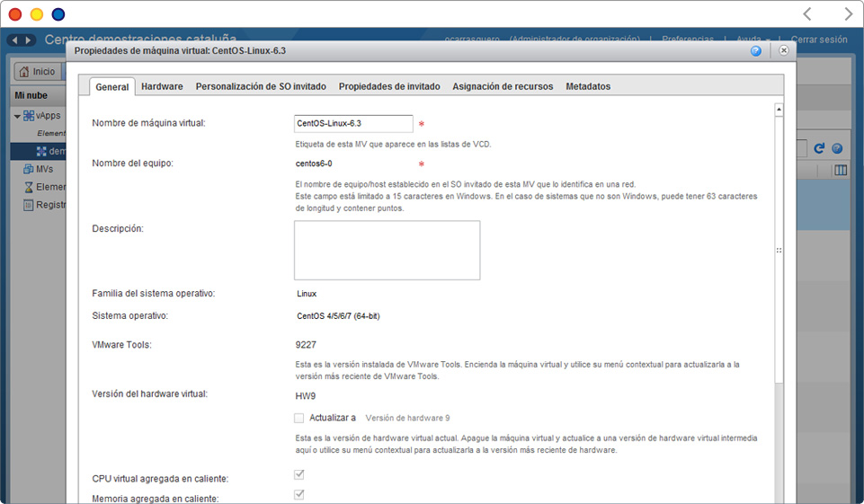Screen dimensions: 864x504
Task: Click the hourglass icon in sidebar
Action: click(x=29, y=187)
